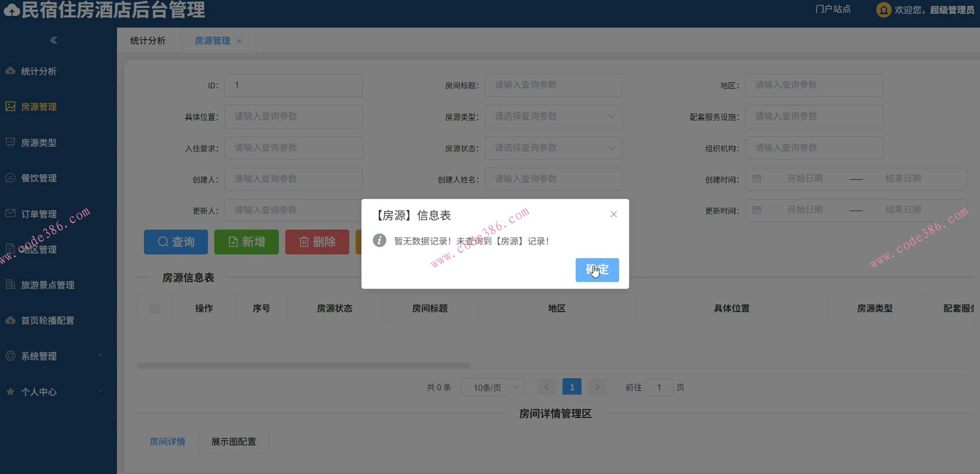Tick the select-all checkbox in table header
This screenshot has width=980, height=474.
click(155, 308)
